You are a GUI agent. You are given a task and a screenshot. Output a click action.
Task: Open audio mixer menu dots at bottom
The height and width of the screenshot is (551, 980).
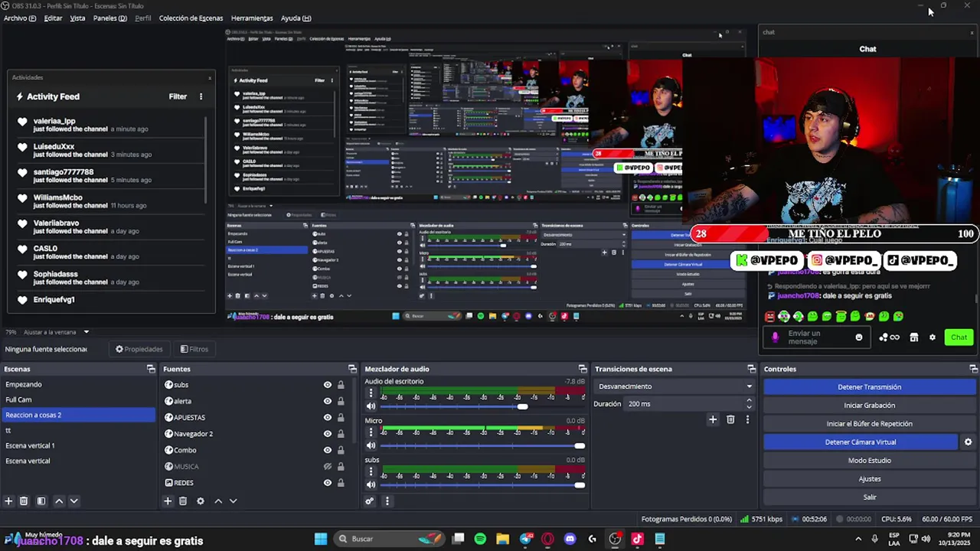387,501
